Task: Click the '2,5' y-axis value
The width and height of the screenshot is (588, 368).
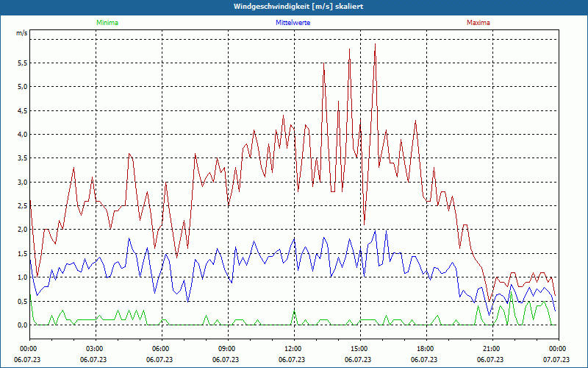Action: [x=23, y=206]
